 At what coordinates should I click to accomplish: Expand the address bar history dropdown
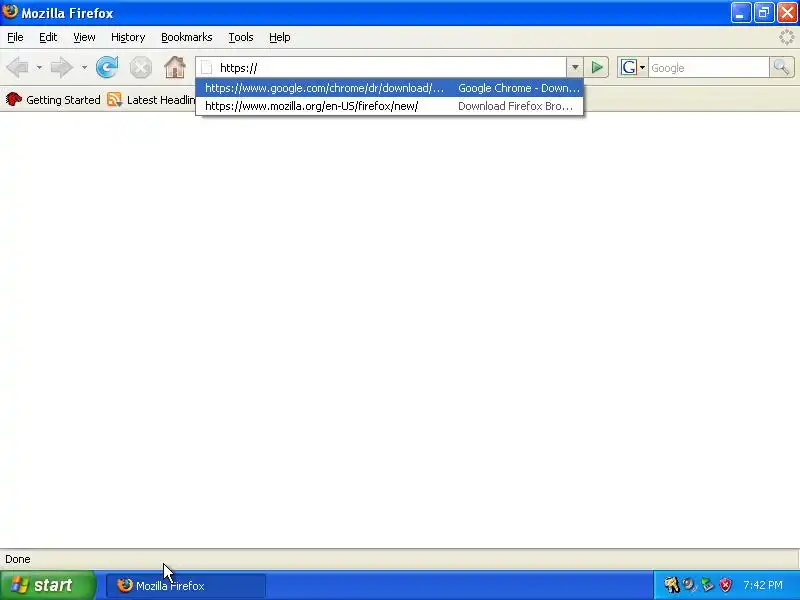click(x=574, y=67)
